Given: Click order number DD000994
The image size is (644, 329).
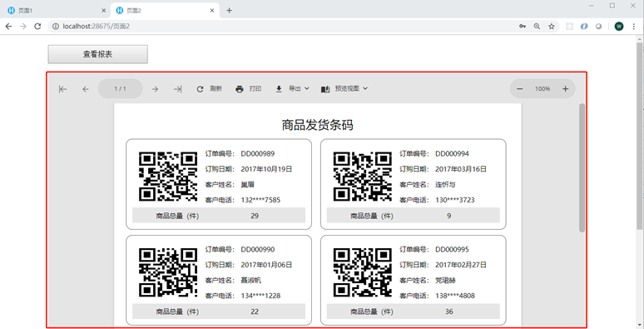Looking at the screenshot, I should coord(452,154).
